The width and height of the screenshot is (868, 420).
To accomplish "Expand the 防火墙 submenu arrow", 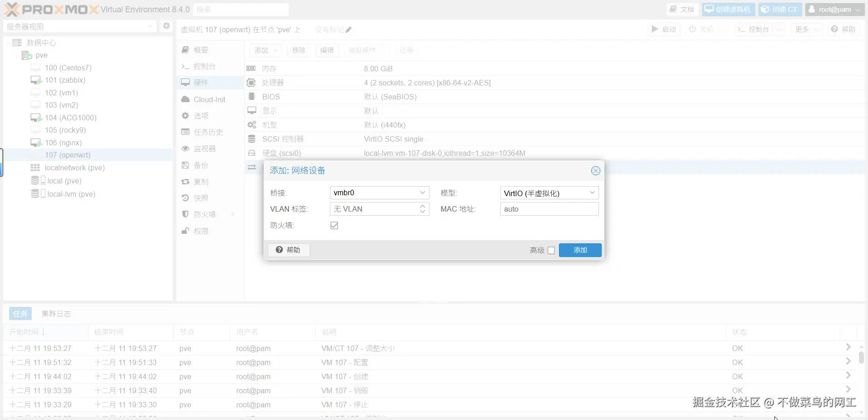I will (x=233, y=214).
